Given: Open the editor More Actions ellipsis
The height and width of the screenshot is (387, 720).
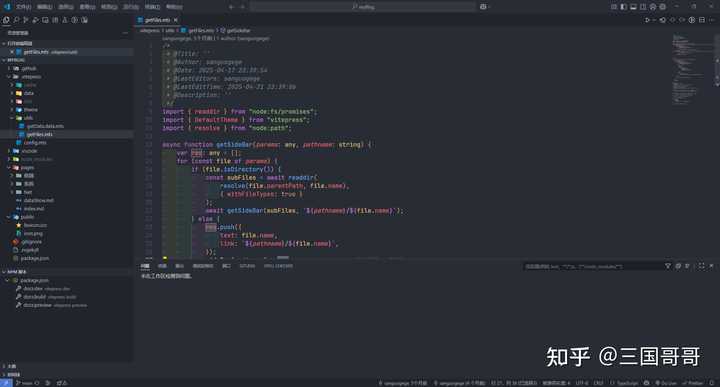Looking at the screenshot, I should coord(711,20).
